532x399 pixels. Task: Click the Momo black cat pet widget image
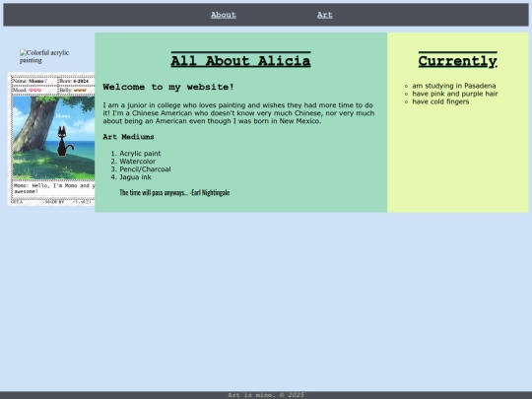[x=53, y=138]
